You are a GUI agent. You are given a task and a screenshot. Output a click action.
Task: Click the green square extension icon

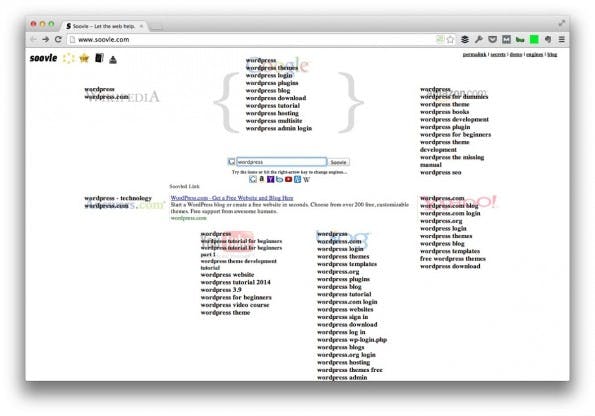[534, 39]
